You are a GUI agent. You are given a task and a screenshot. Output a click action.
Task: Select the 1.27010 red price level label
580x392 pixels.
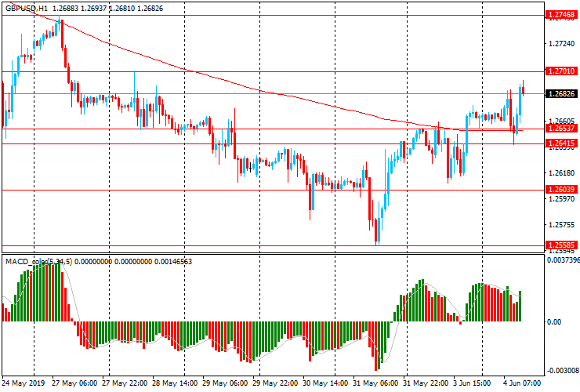(561, 71)
